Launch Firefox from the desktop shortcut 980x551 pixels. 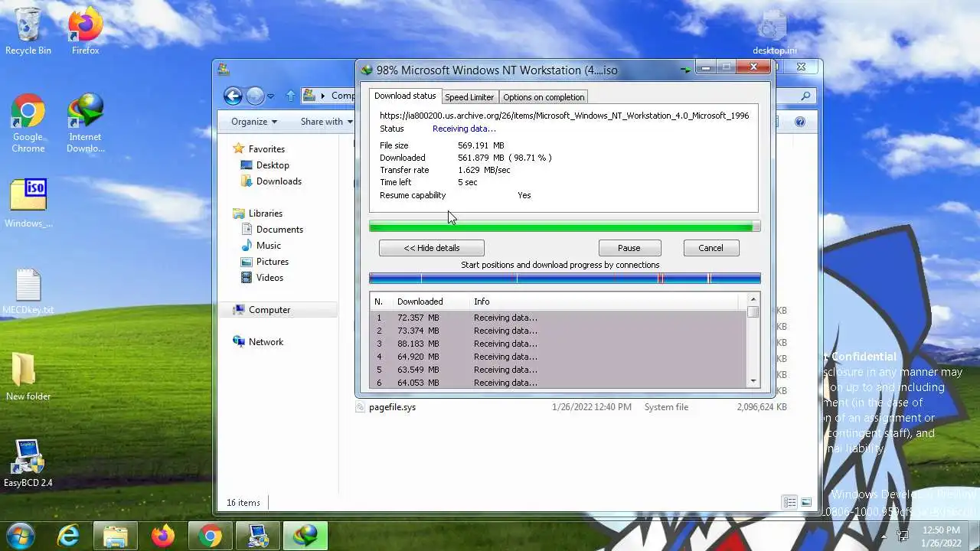point(85,31)
